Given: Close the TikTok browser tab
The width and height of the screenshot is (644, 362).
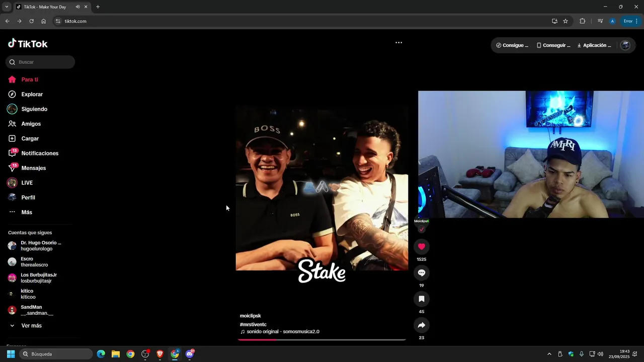Looking at the screenshot, I should (x=86, y=7).
